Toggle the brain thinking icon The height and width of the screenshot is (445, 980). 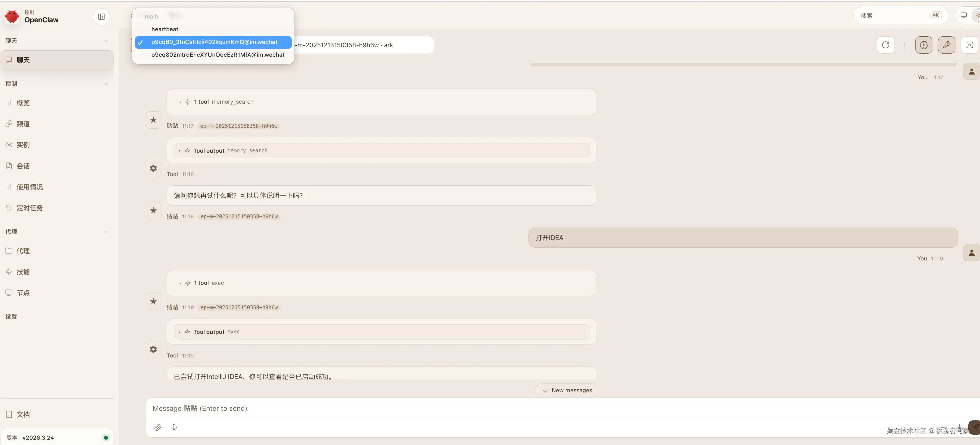[923, 45]
